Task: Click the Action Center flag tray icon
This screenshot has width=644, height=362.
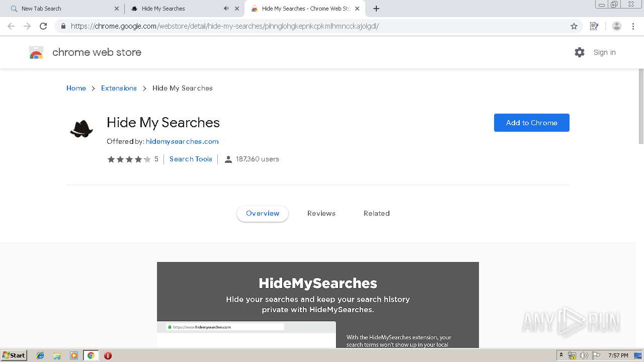Action: pyautogui.click(x=596, y=355)
